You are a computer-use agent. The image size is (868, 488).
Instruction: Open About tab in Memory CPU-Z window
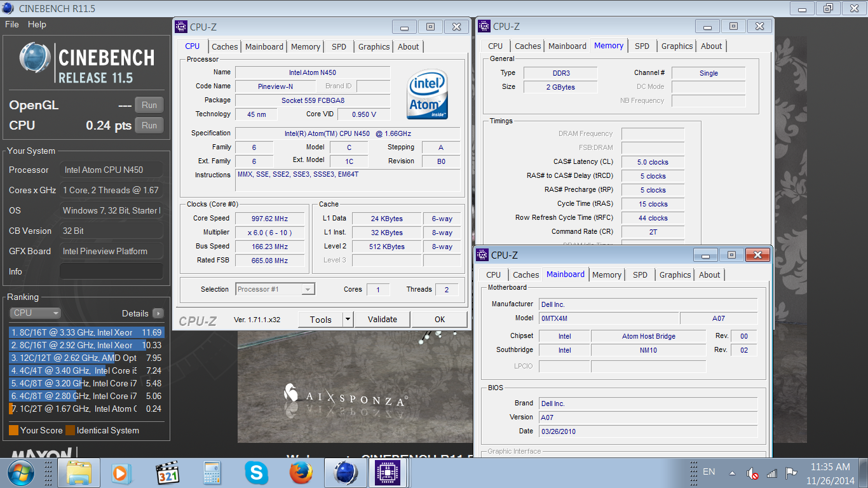[712, 46]
